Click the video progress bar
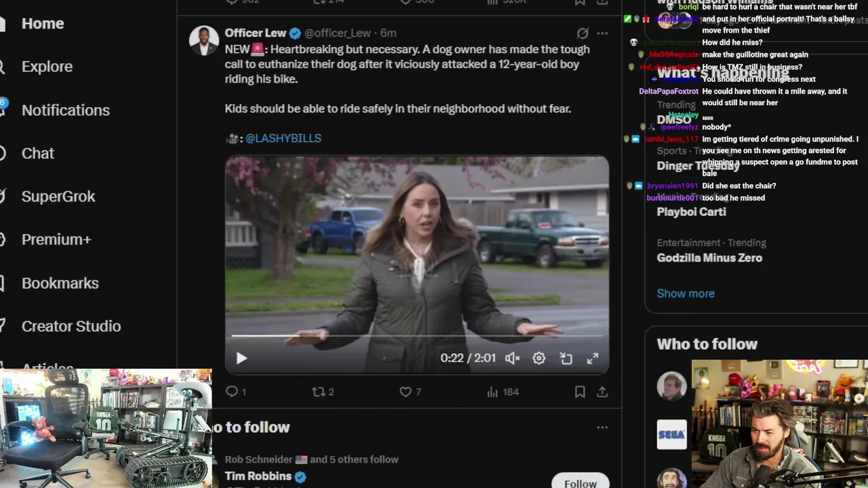 click(x=417, y=335)
